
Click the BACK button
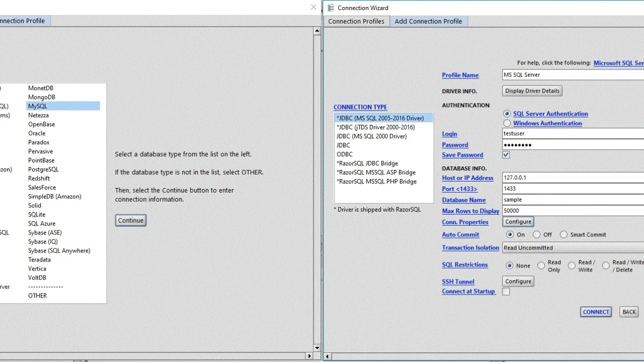629,312
